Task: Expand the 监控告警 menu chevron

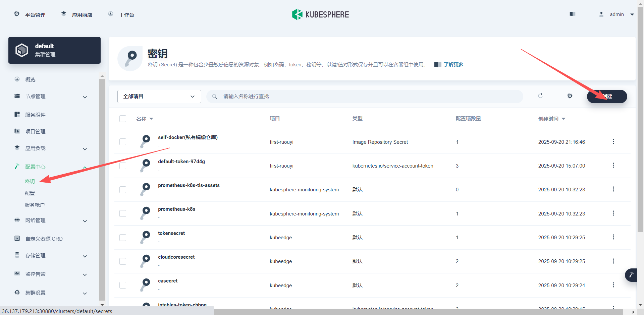Action: (x=85, y=275)
